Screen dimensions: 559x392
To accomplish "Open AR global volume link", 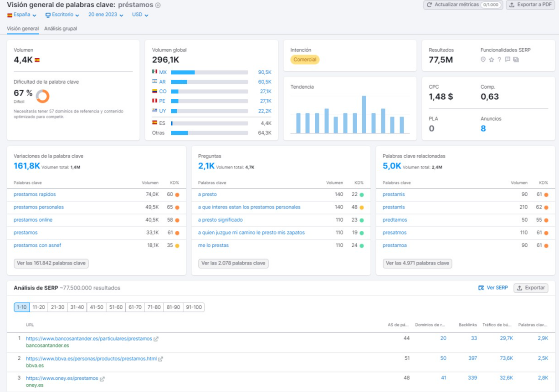I will point(162,82).
